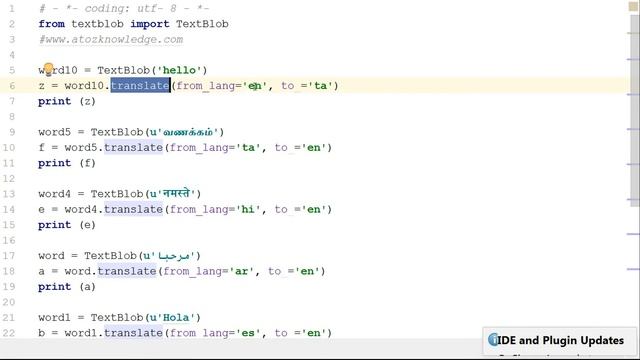
Task: Click the 'hello' string on line 5
Action: click(x=179, y=70)
